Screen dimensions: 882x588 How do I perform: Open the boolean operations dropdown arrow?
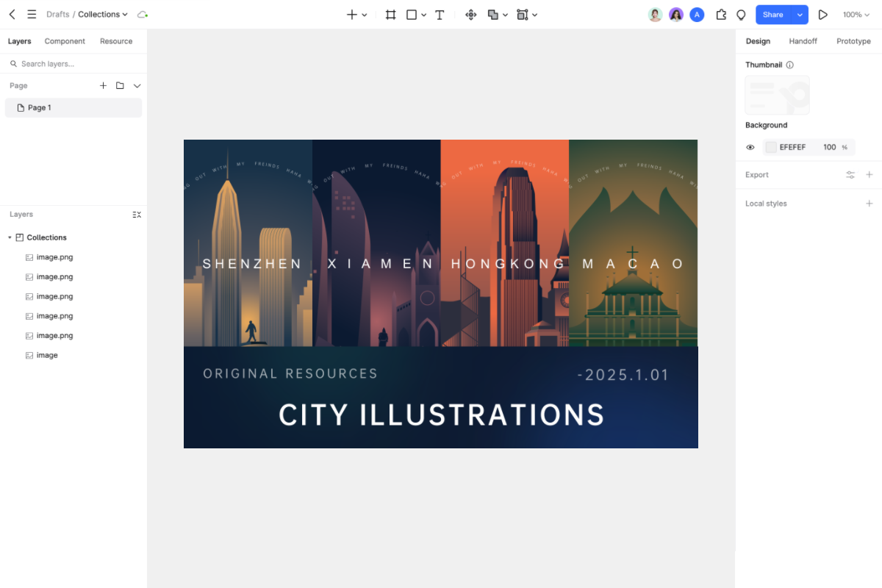[505, 15]
